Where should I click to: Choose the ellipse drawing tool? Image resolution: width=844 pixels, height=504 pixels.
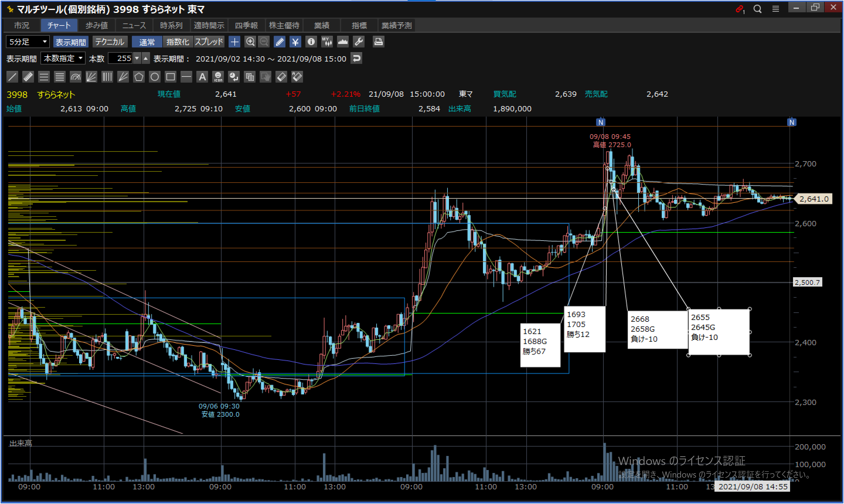point(154,77)
